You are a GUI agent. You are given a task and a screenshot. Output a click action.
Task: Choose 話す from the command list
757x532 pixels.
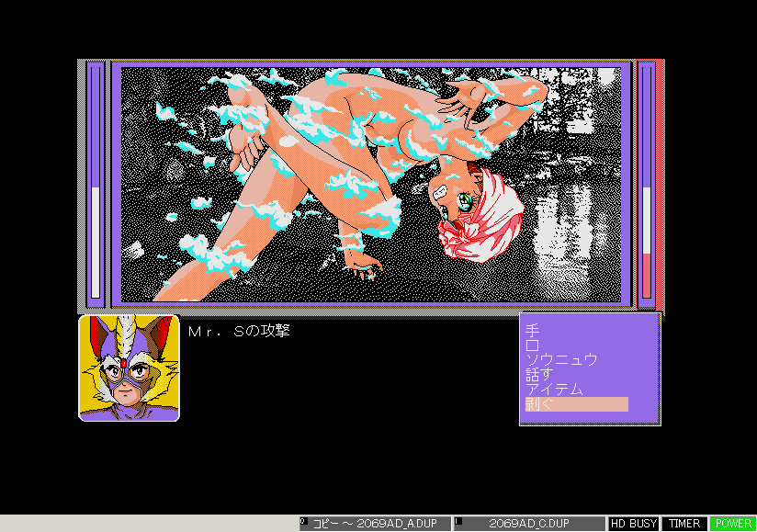(x=538, y=374)
